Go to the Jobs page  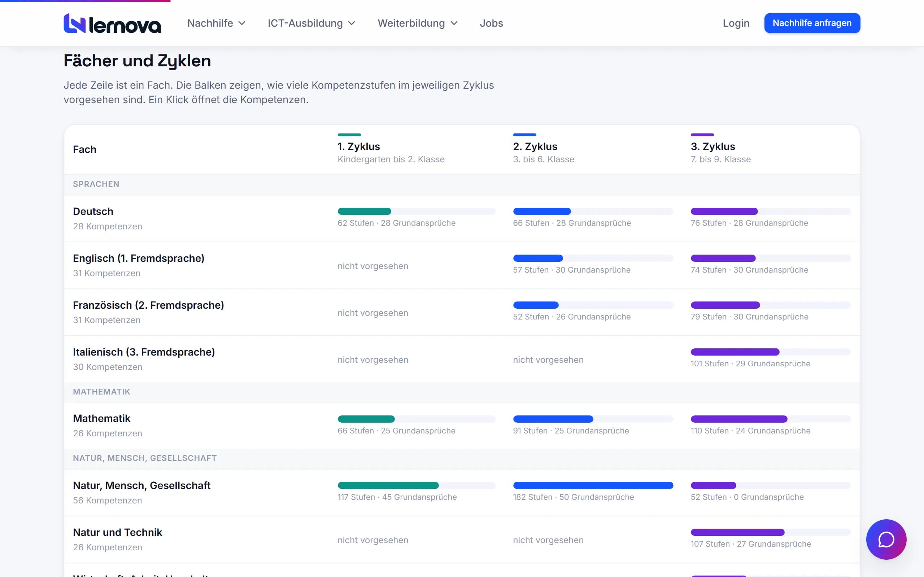click(x=491, y=23)
